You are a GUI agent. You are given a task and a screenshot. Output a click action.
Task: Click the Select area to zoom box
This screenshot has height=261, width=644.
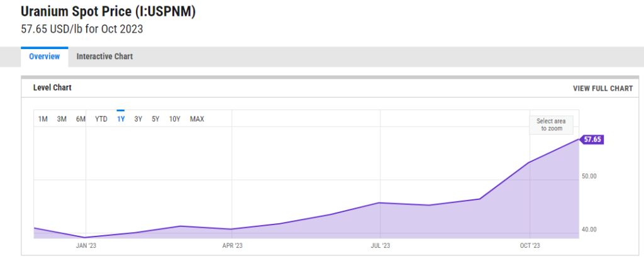pyautogui.click(x=551, y=125)
